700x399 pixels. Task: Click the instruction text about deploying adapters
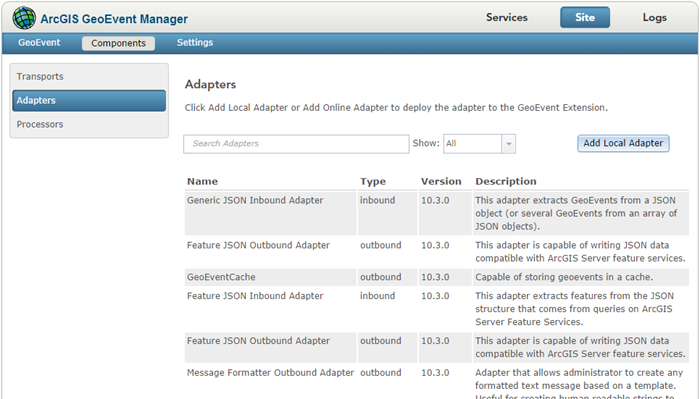click(396, 108)
